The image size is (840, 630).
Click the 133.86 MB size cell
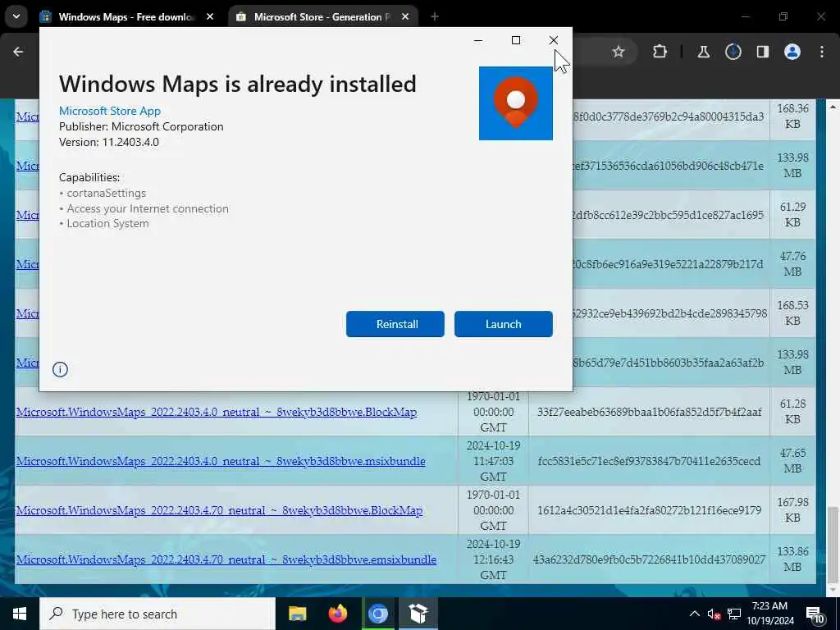[792, 559]
